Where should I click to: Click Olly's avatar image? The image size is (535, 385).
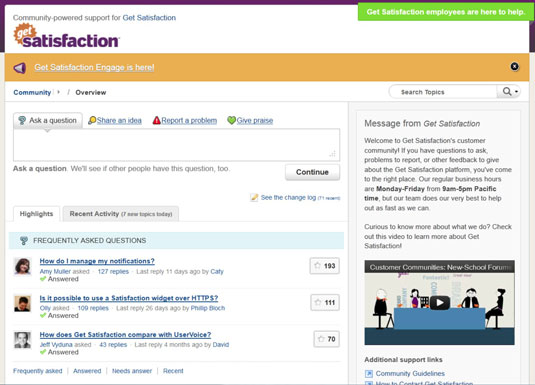pyautogui.click(x=23, y=303)
